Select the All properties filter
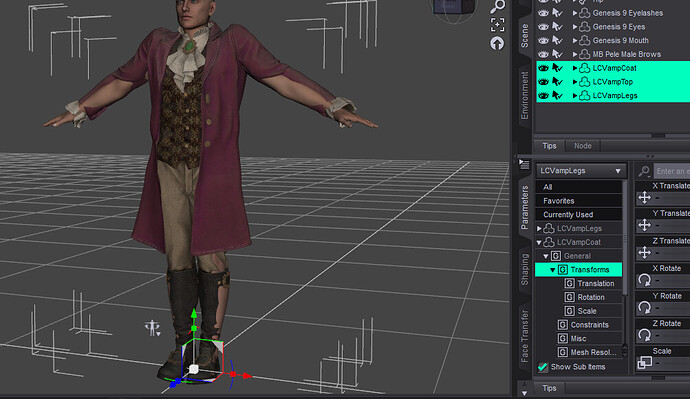 coord(579,187)
